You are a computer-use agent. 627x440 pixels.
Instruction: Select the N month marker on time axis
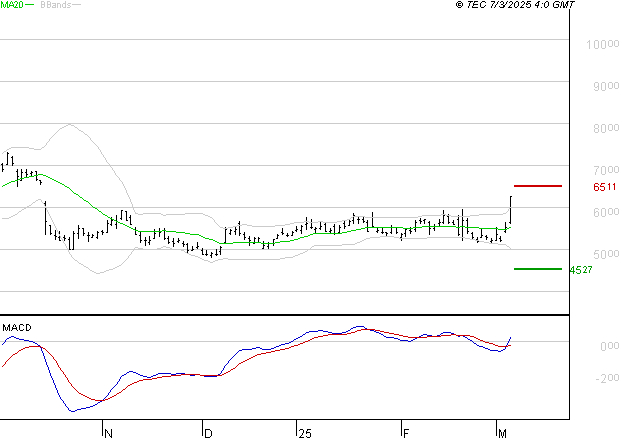(x=108, y=433)
